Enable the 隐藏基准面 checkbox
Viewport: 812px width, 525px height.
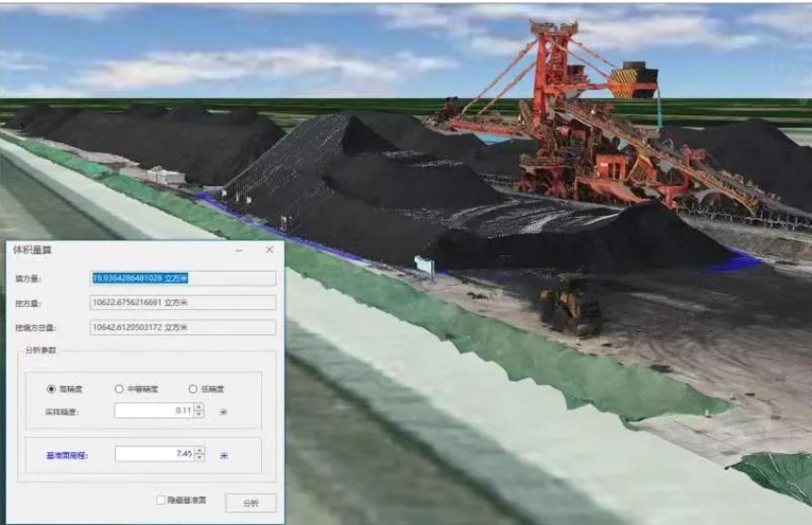(x=161, y=500)
